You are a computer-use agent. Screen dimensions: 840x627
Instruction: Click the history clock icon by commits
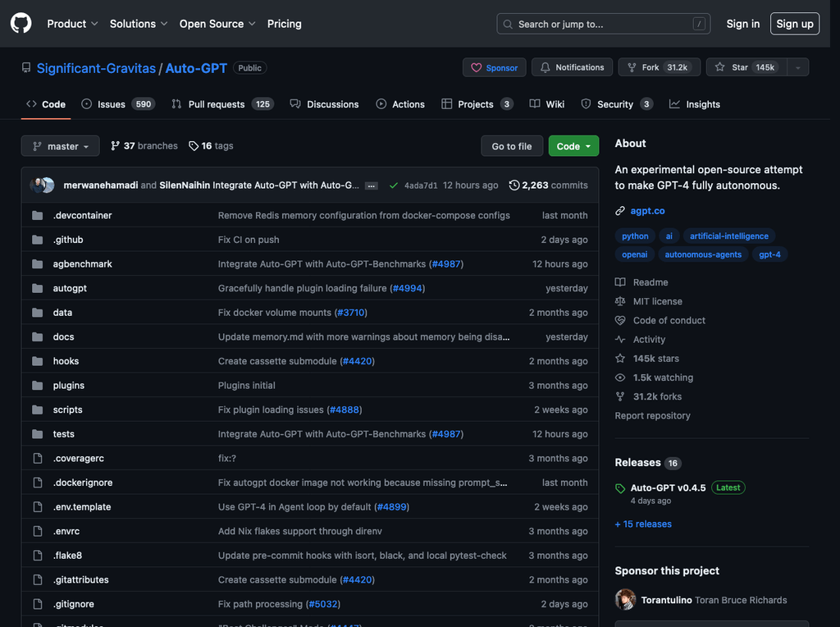coord(514,185)
